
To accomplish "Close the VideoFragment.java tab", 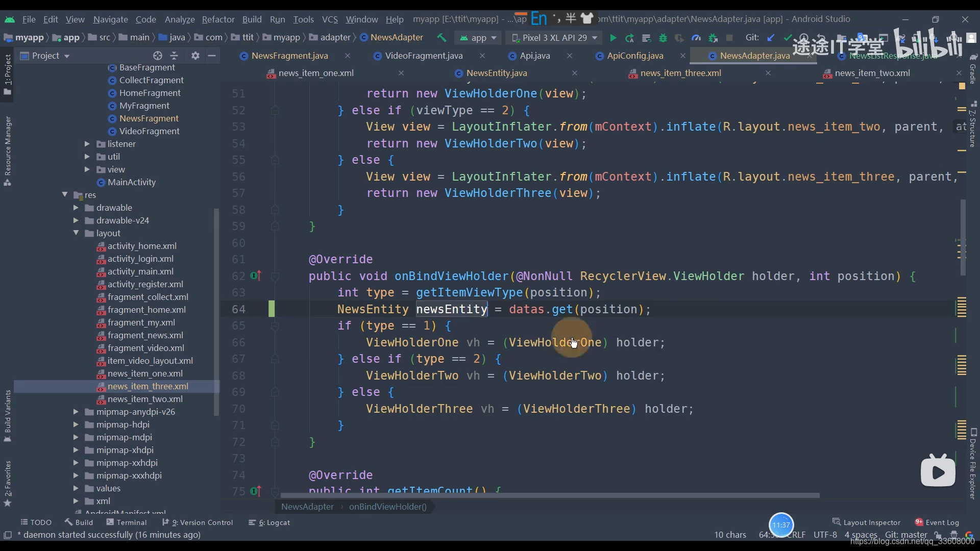I will coord(482,56).
